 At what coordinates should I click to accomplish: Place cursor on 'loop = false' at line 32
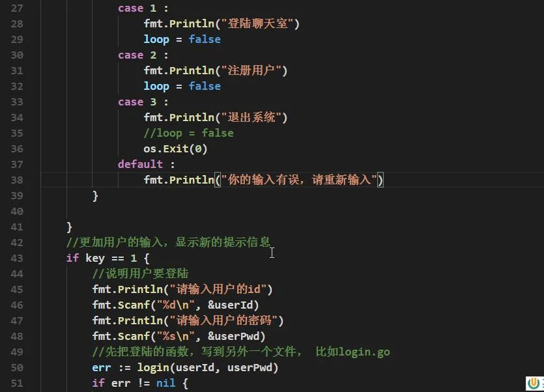pos(182,86)
